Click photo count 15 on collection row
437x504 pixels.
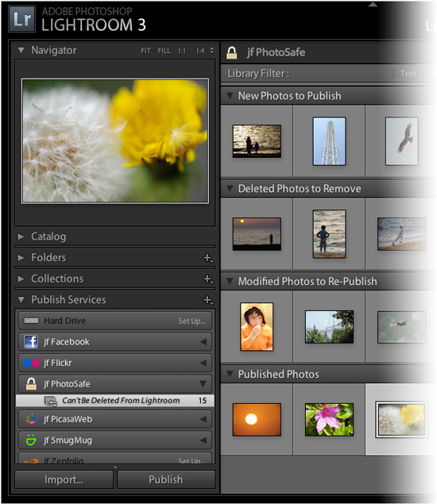click(202, 401)
